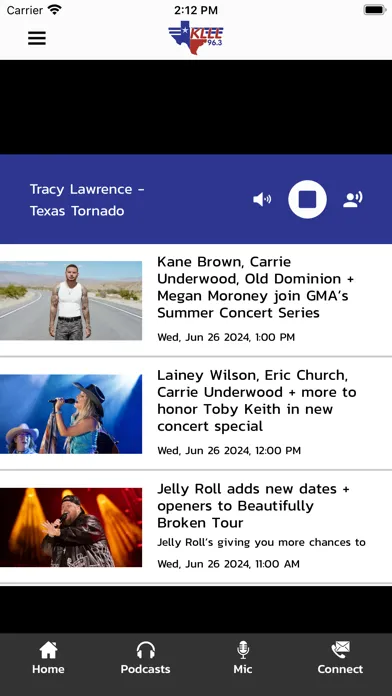The height and width of the screenshot is (696, 392).
Task: Open the Connect tab
Action: (340, 658)
